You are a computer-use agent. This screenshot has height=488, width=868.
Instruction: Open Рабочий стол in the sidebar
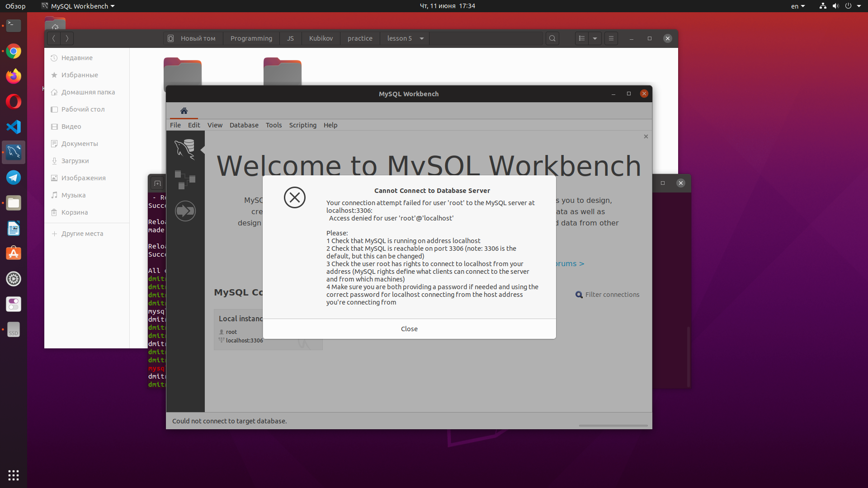[x=87, y=109]
